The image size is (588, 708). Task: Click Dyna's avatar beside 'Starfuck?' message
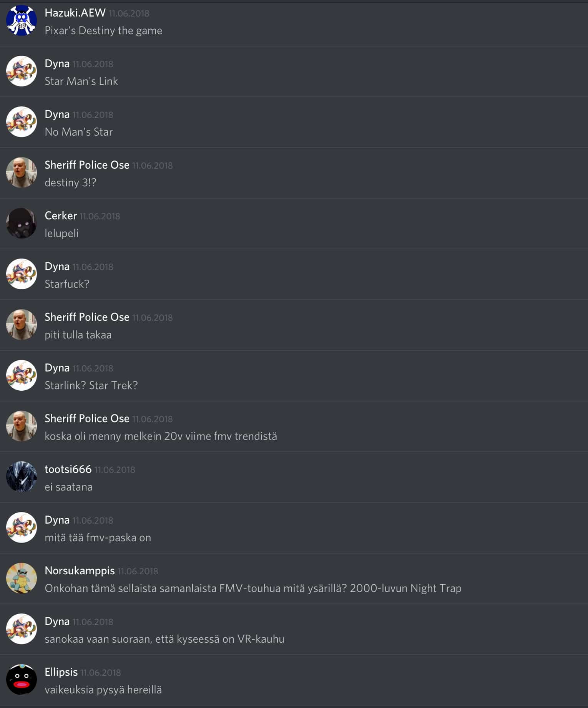coord(22,274)
